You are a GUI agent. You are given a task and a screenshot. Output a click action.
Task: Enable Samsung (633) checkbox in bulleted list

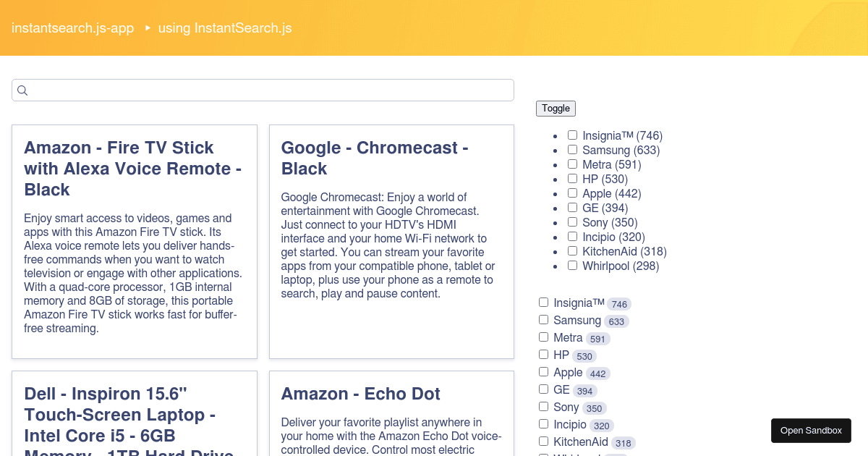572,150
